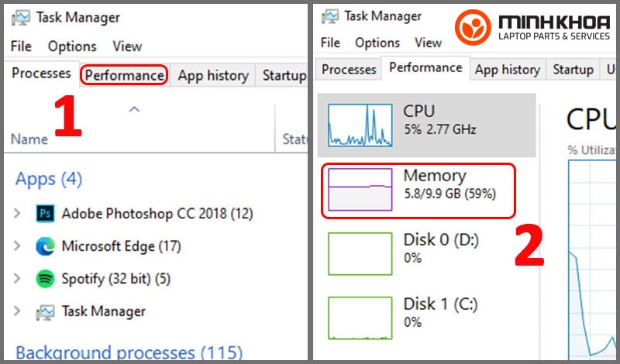Click the Background processes (115) group header

click(129, 352)
